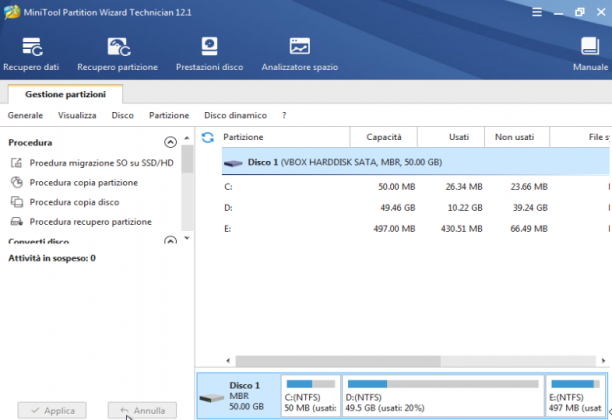Open the Manuale help icon
Image resolution: width=612 pixels, height=420 pixels.
point(590,54)
